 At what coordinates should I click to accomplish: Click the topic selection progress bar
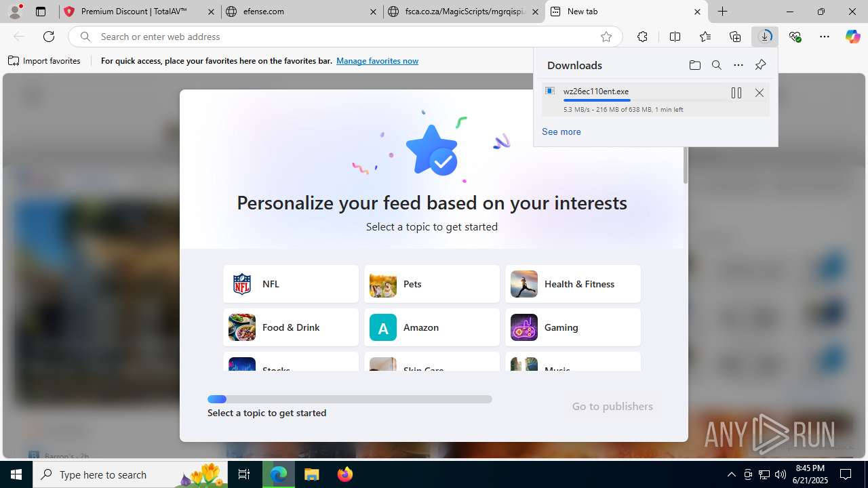click(350, 399)
